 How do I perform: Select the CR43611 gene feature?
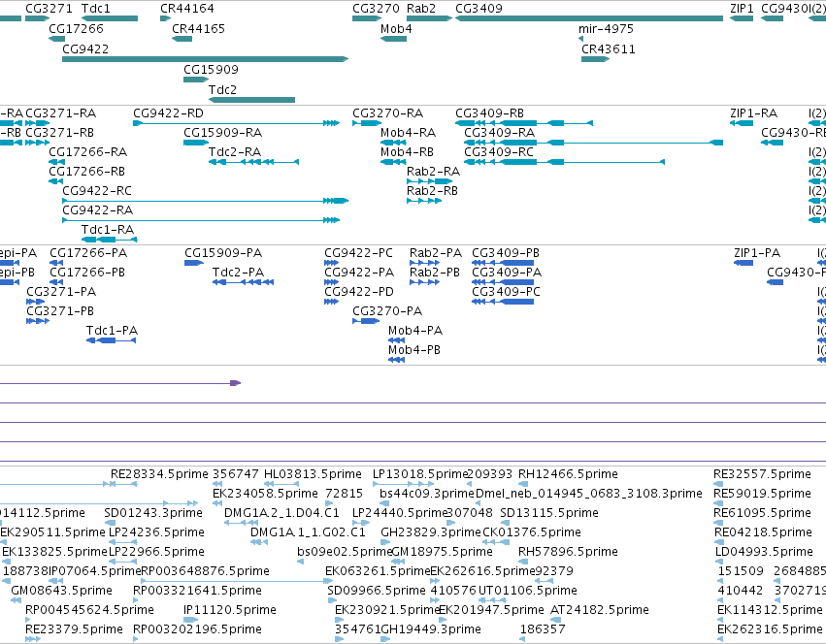pyautogui.click(x=595, y=59)
